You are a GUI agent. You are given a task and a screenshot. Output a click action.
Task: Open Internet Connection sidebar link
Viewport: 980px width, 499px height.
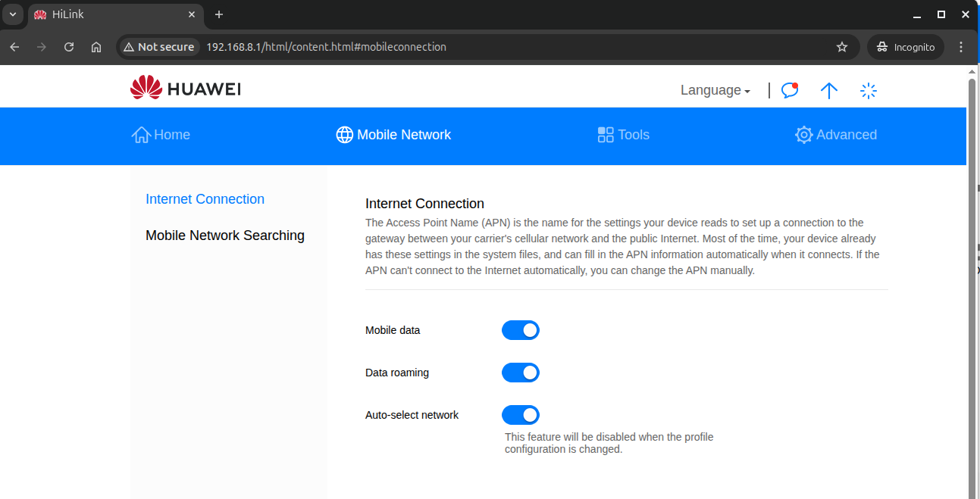point(205,199)
